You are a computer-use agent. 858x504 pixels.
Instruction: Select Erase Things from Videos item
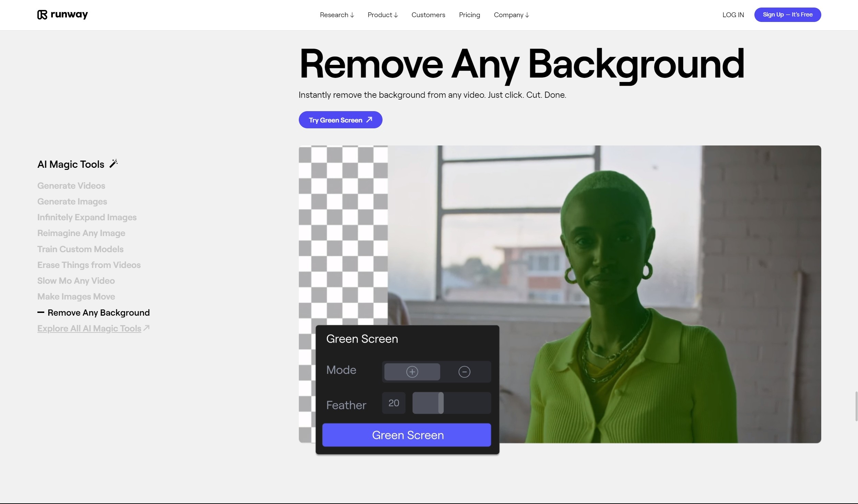[x=89, y=265]
